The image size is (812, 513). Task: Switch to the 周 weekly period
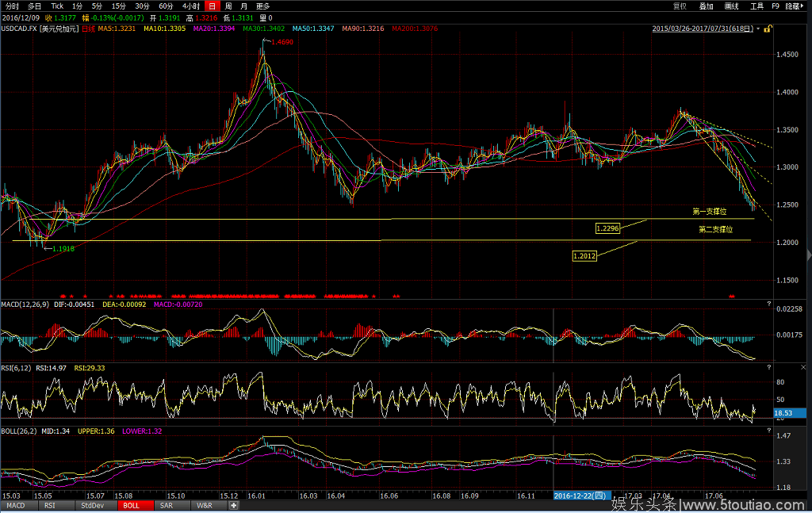[228, 6]
